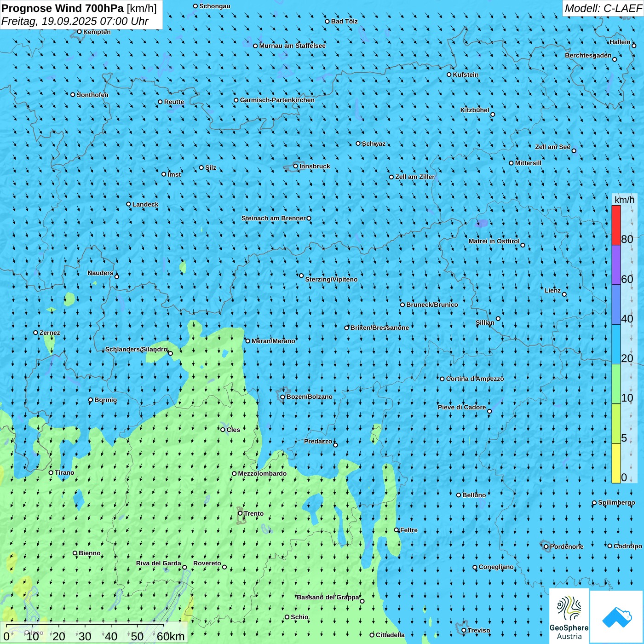Image resolution: width=644 pixels, height=644 pixels.
Task: Choose the green legend band between 10 and 20
Action: click(616, 384)
